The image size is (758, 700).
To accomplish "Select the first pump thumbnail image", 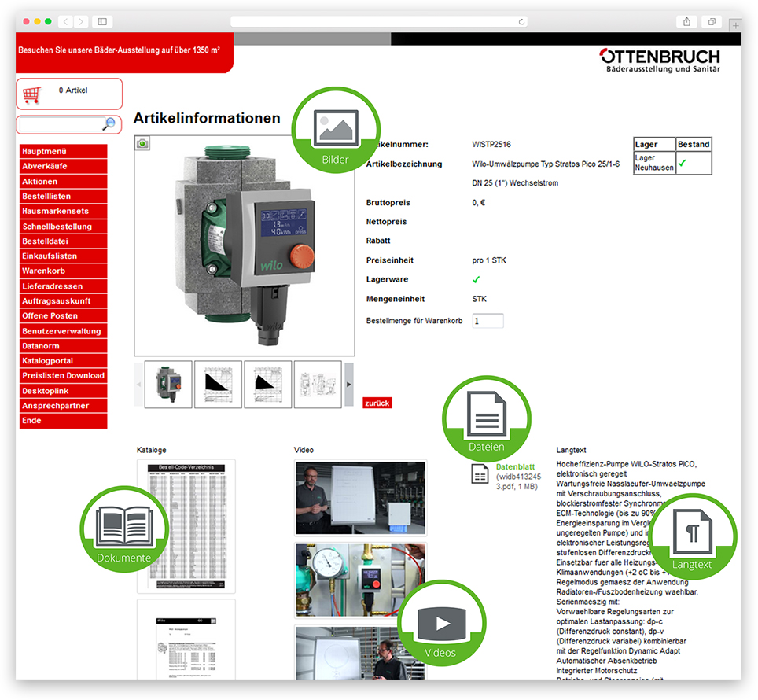I will pos(168,385).
